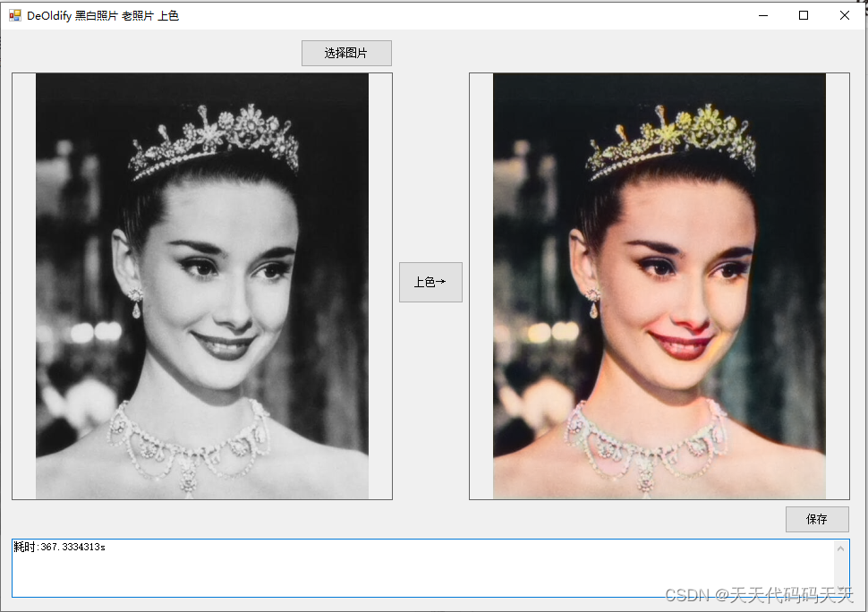
Task: Select the grayscale source photo
Action: coord(201,286)
